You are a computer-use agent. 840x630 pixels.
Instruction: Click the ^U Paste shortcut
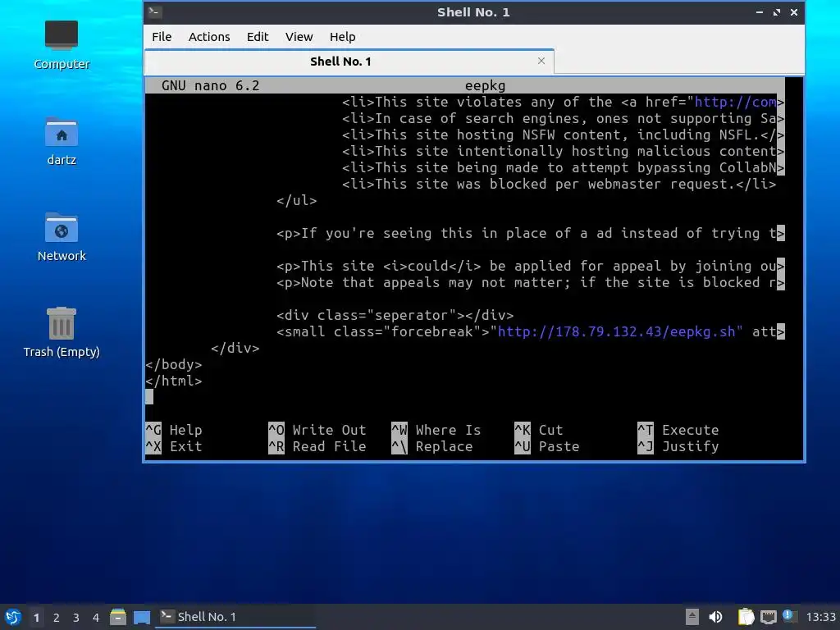[x=547, y=446]
